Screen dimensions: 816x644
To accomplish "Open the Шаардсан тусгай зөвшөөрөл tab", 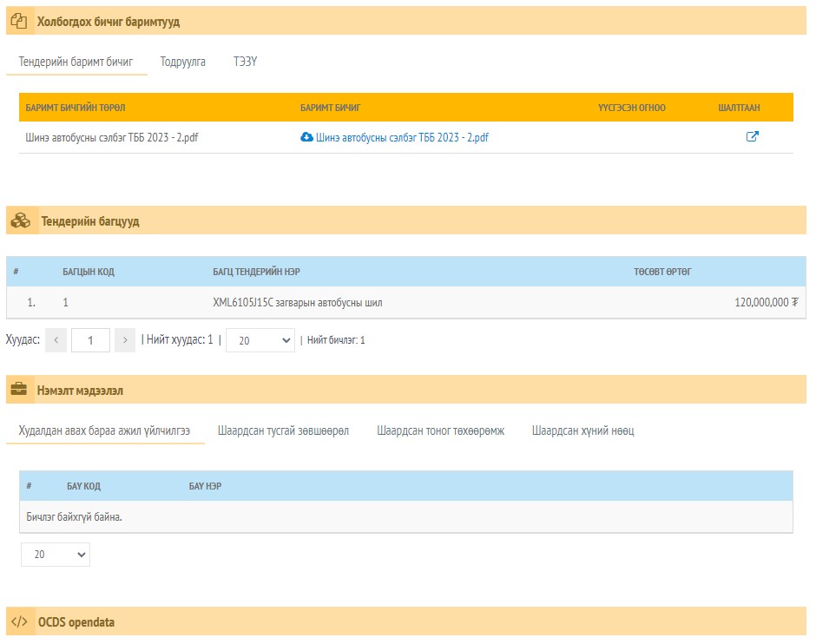I will coord(283,430).
